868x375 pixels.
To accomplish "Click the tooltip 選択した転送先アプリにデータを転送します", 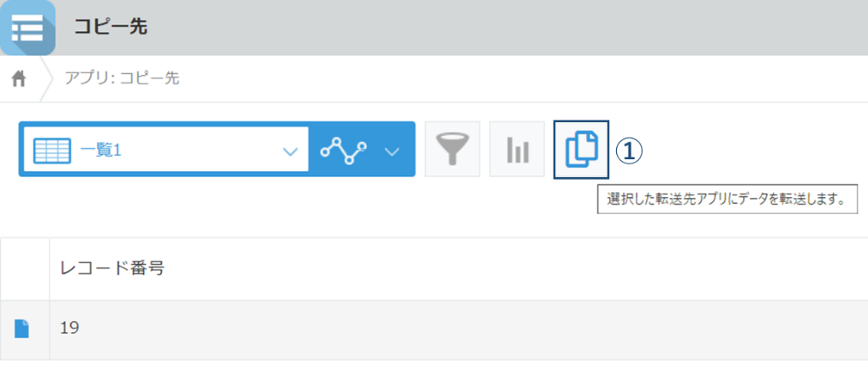I will [727, 200].
